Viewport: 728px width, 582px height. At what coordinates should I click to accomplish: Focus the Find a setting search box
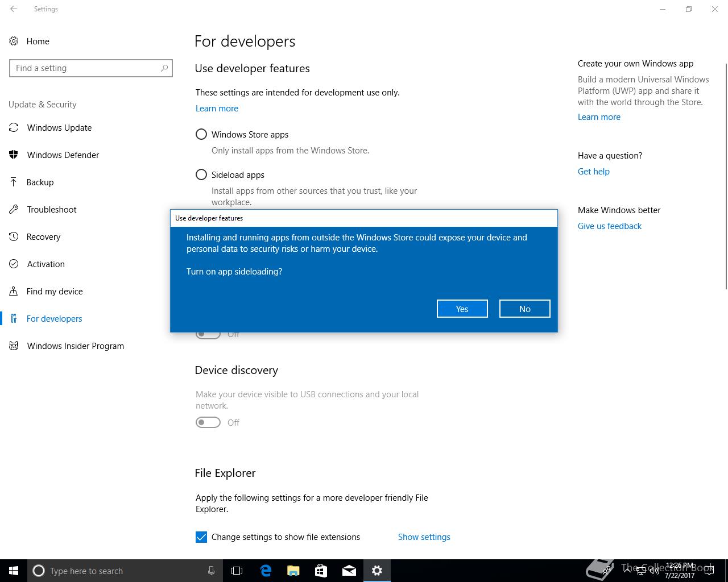[91, 68]
